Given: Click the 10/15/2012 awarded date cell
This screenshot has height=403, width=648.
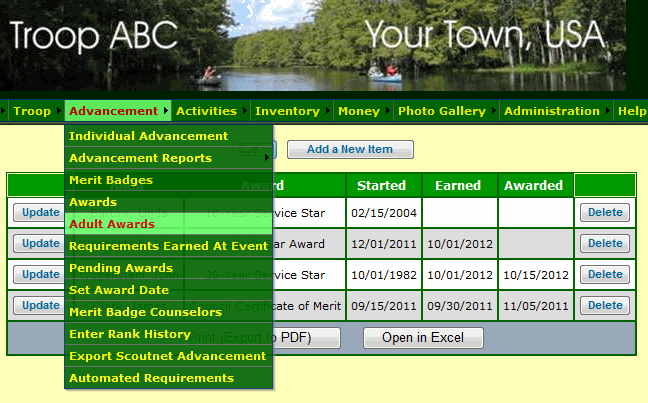Looking at the screenshot, I should 536,275.
